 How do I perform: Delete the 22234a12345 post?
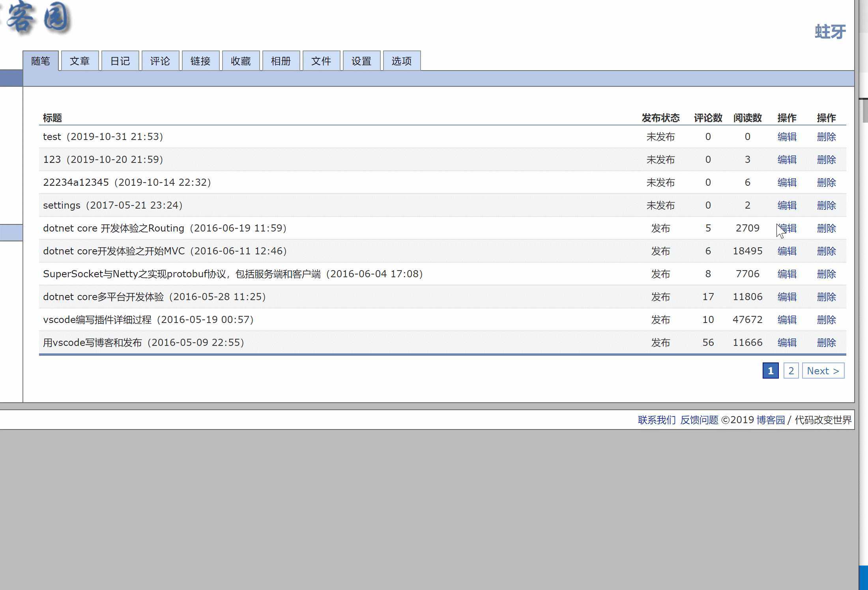[826, 183]
